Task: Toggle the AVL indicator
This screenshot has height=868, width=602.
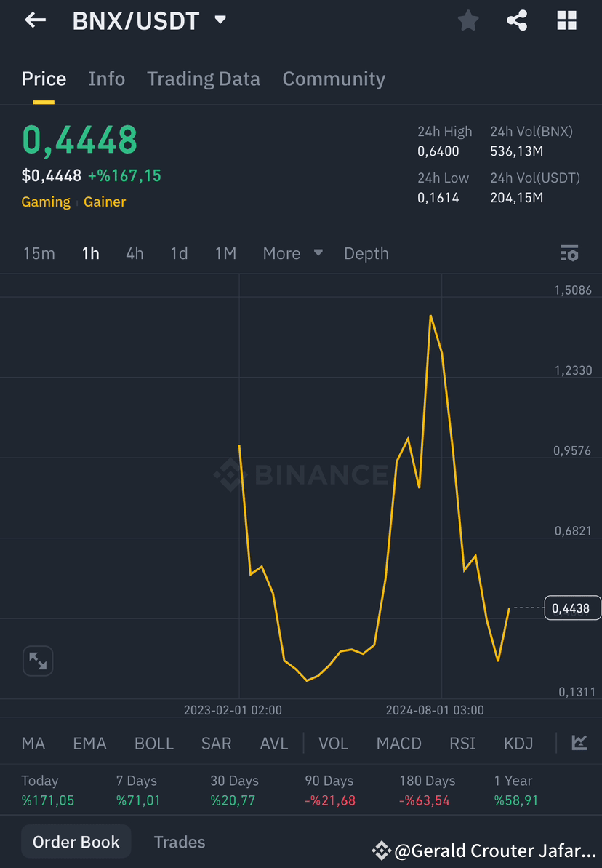Action: pos(274,744)
